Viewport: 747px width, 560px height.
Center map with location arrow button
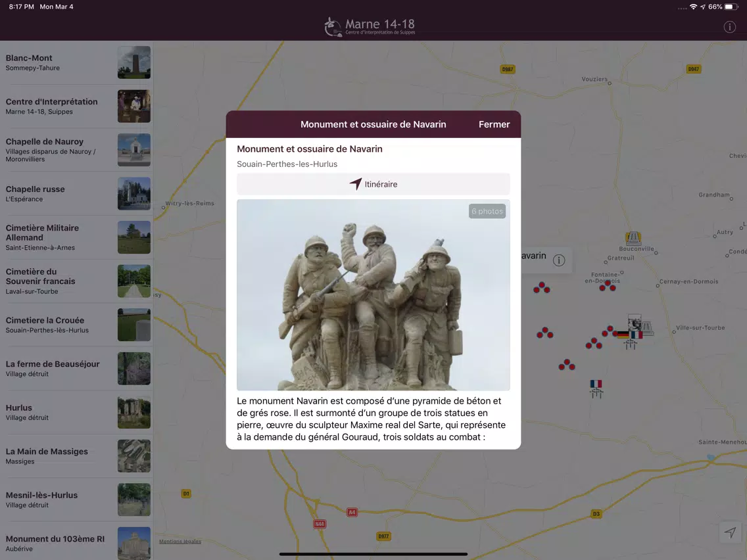(x=730, y=532)
